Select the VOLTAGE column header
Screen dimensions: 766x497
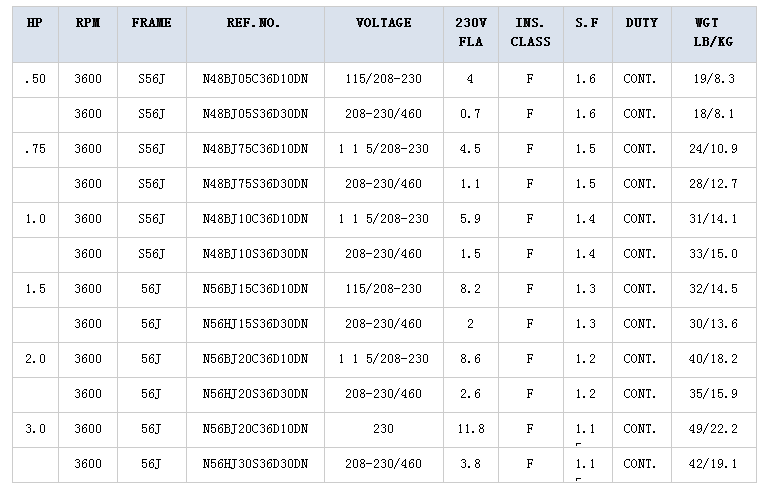[383, 23]
